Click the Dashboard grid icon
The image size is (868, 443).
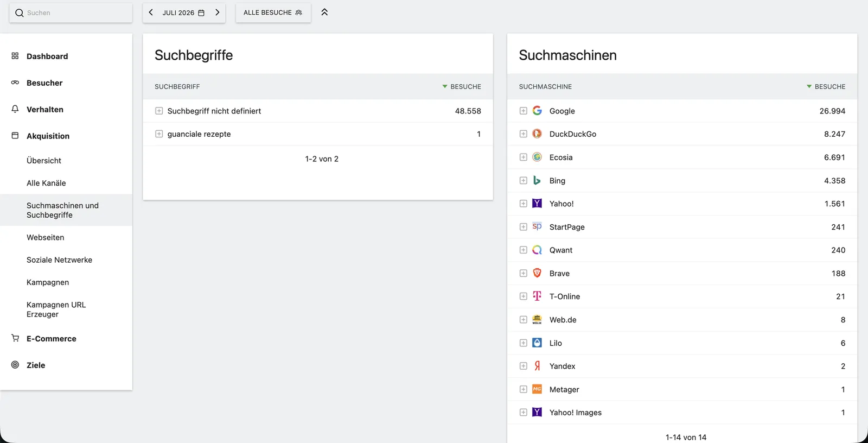pos(15,56)
